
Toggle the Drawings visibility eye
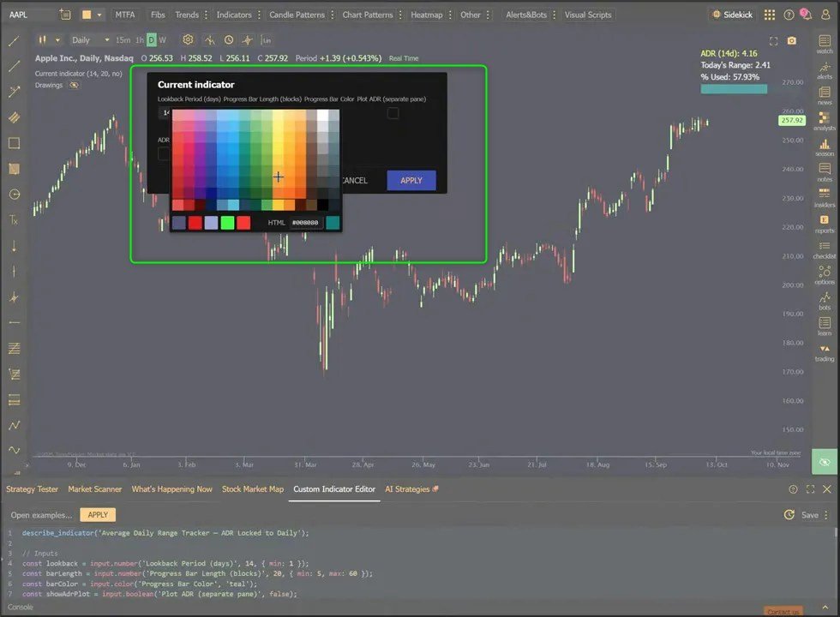74,85
